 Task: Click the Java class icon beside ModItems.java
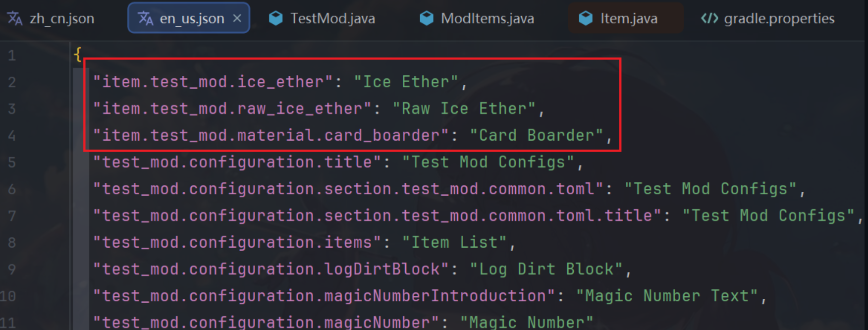426,18
